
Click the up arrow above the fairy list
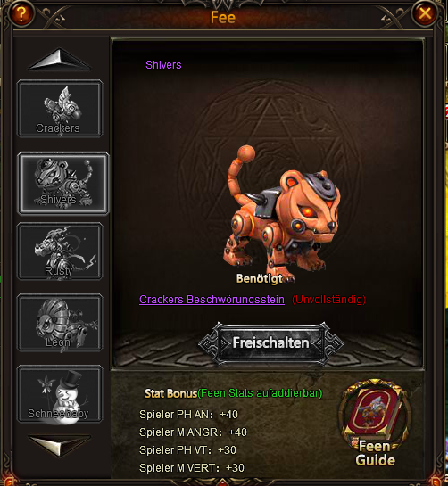click(x=60, y=59)
